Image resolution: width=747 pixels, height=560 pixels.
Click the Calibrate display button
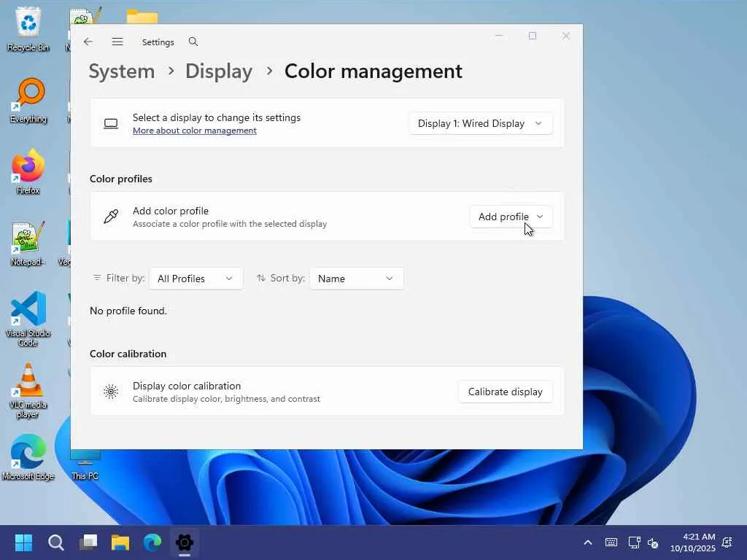(505, 392)
